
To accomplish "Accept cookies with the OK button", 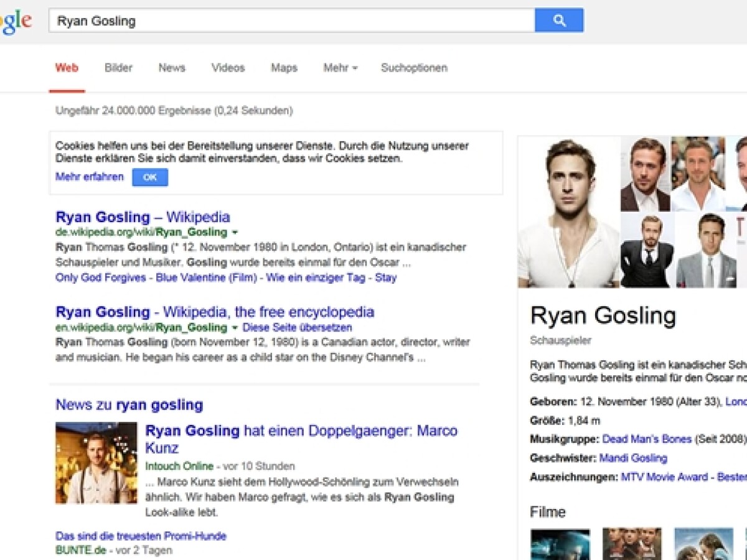I will pyautogui.click(x=149, y=177).
